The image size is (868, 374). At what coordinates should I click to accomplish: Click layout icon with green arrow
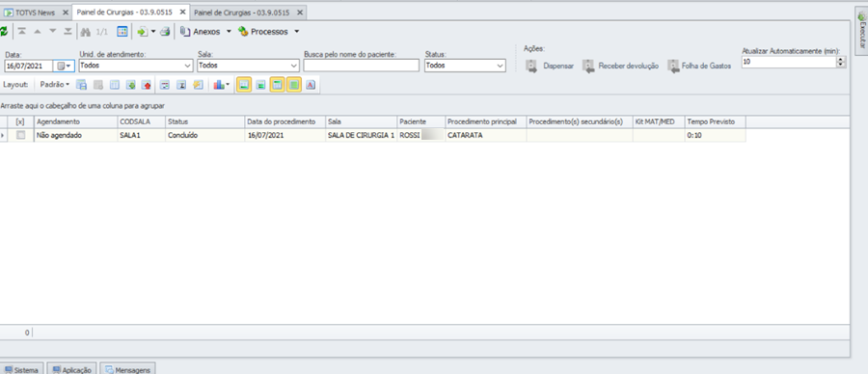130,85
